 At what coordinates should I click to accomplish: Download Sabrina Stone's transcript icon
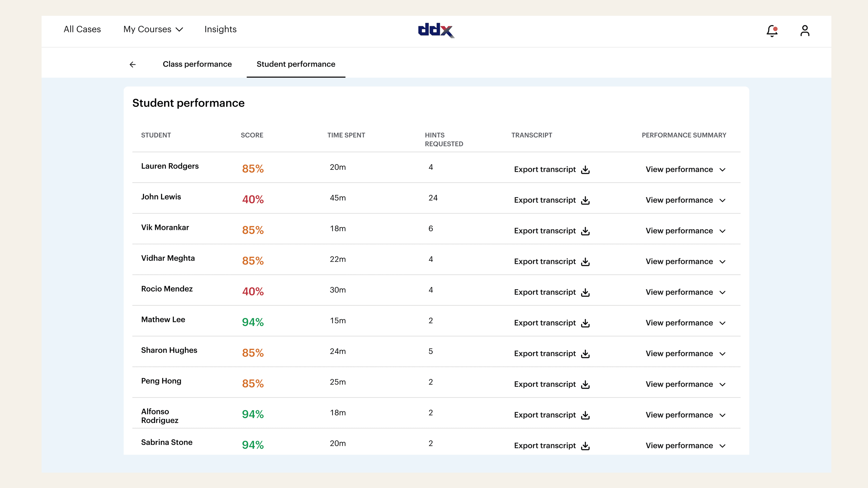[585, 446]
